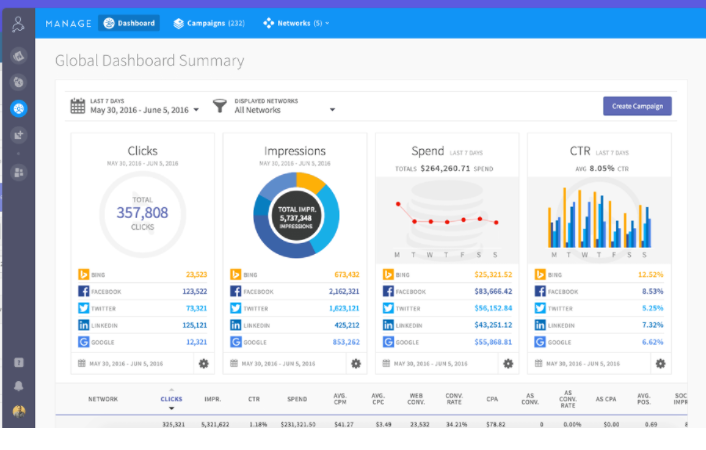Click the Spend column header in the table
706x450 pixels.
[x=297, y=398]
